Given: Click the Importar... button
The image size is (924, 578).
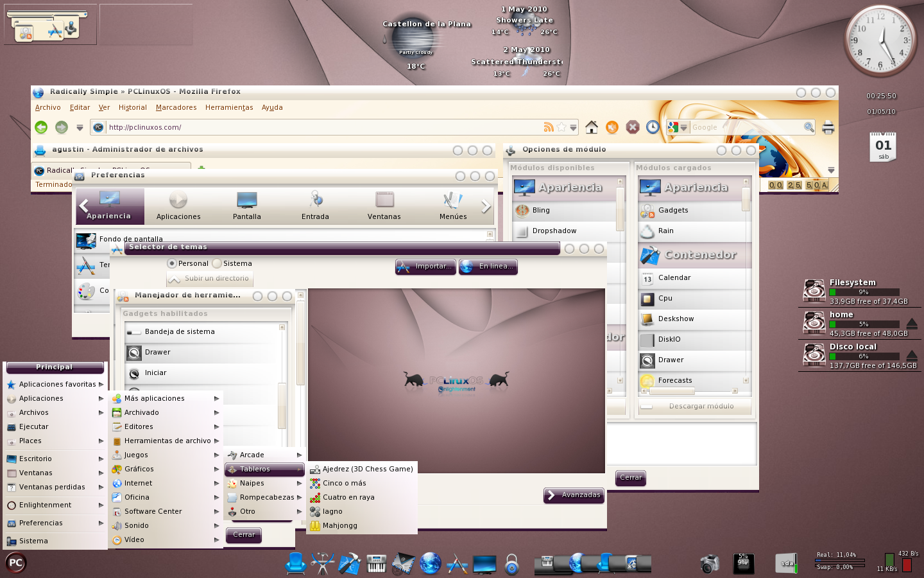Looking at the screenshot, I should pyautogui.click(x=425, y=267).
